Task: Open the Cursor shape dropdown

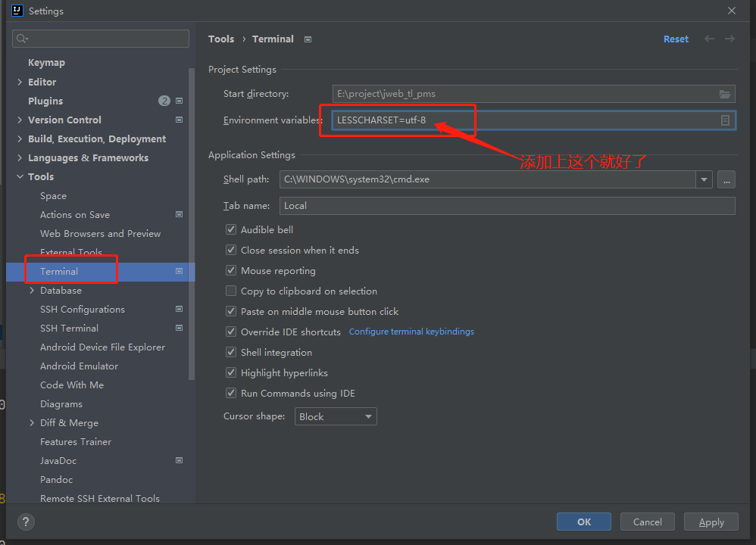Action: (x=336, y=416)
